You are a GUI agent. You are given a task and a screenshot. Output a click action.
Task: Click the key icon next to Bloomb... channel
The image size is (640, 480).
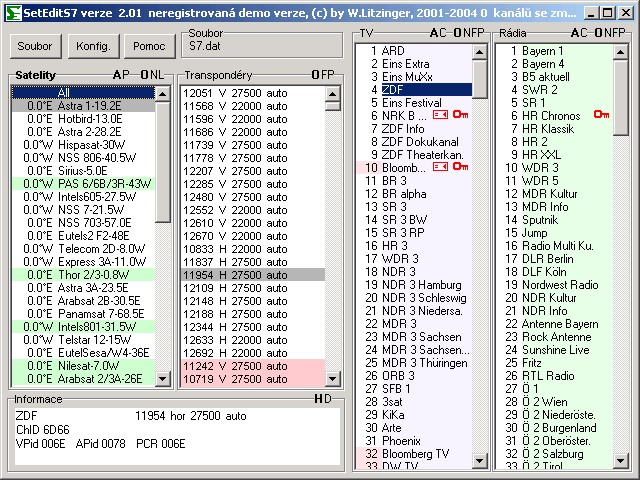click(460, 167)
